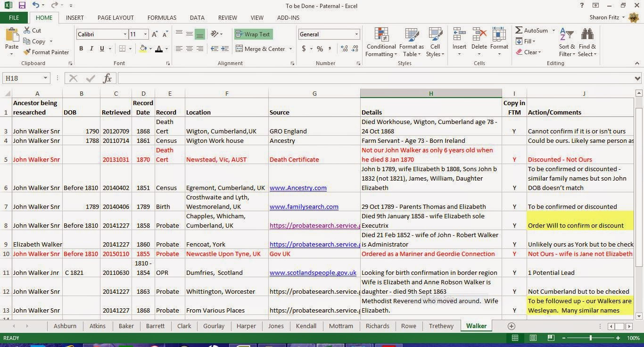The height and width of the screenshot is (347, 644).
Task: Switch to the Trethewy sheet tab
Action: click(x=441, y=326)
